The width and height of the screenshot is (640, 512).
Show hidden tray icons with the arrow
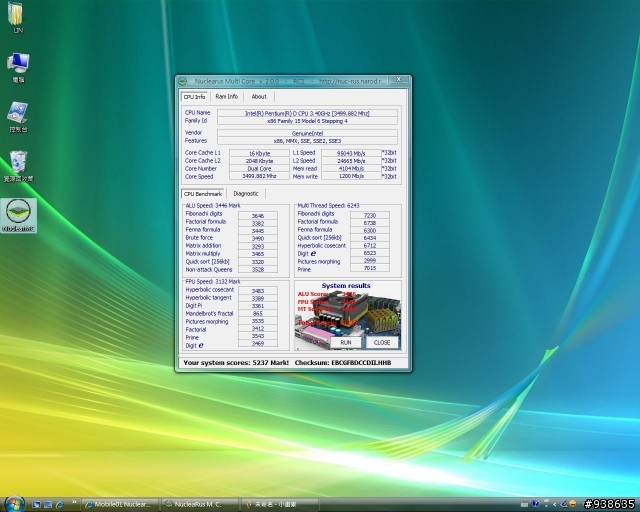point(554,505)
